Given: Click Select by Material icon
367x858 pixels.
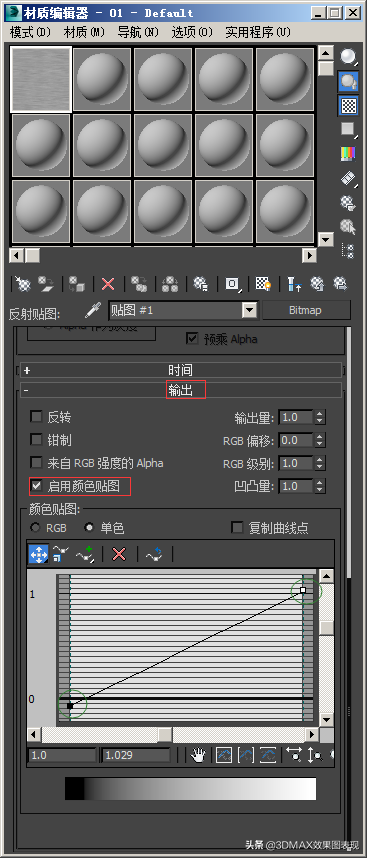Looking at the screenshot, I should pyautogui.click(x=348, y=227).
